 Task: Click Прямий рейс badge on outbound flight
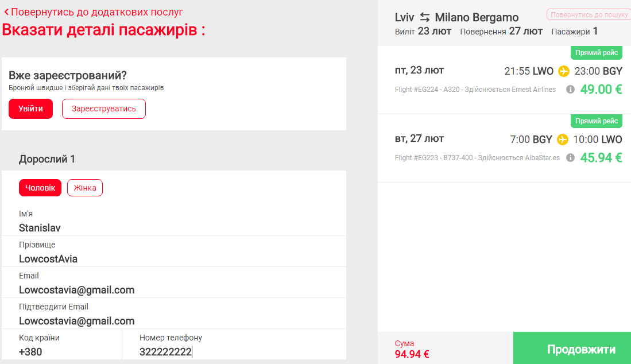pos(597,53)
